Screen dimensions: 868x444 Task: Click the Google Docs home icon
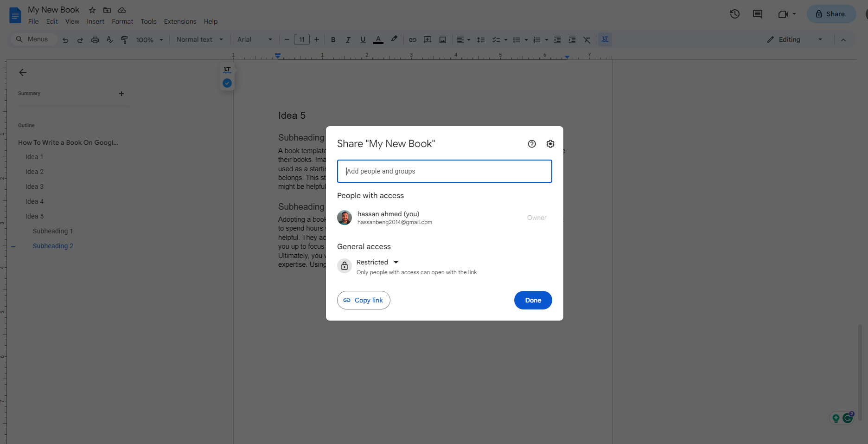point(15,15)
